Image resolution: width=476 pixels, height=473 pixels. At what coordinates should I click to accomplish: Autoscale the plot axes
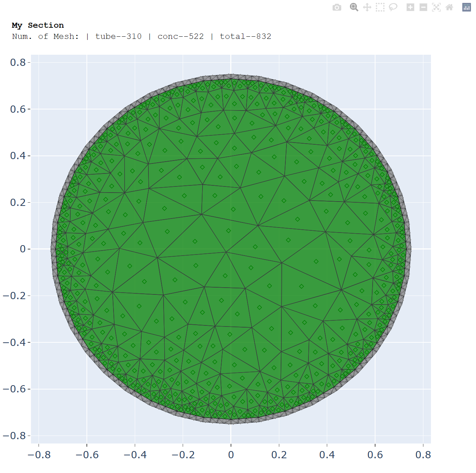(x=436, y=8)
